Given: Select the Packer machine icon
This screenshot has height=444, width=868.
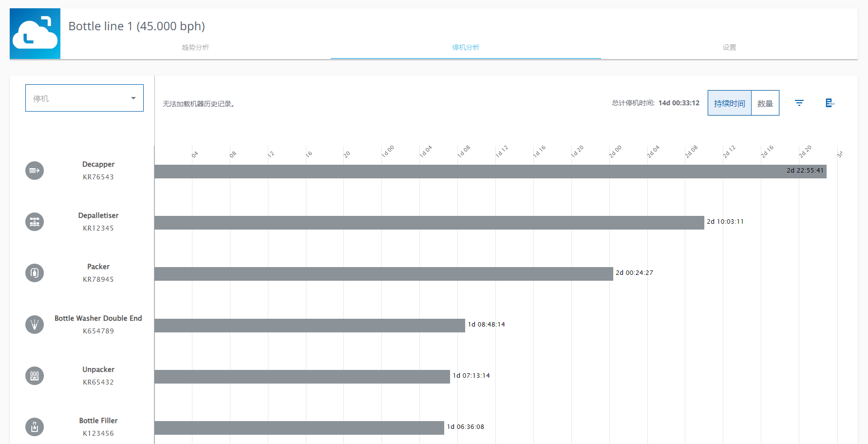Looking at the screenshot, I should [35, 273].
